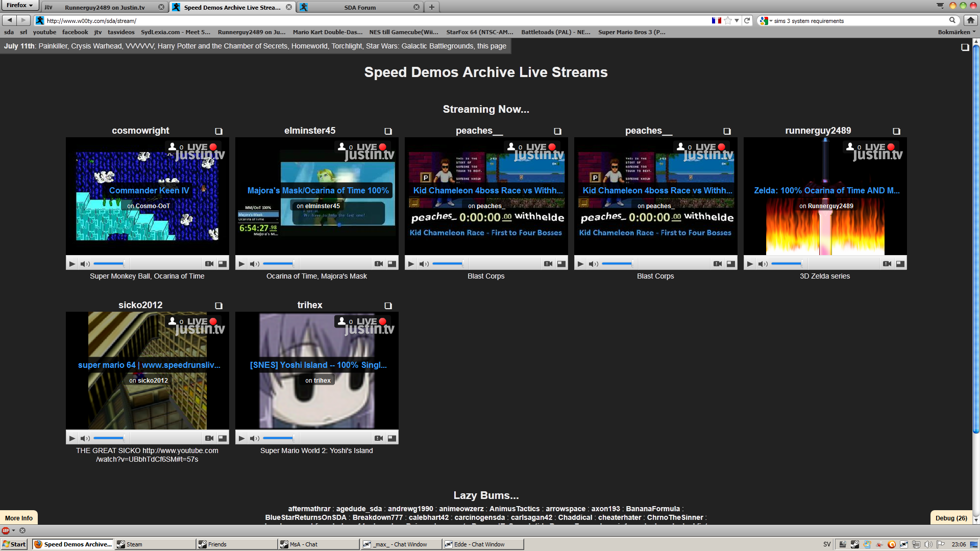Adjust the volume slider on sicko2012's player

pyautogui.click(x=109, y=438)
